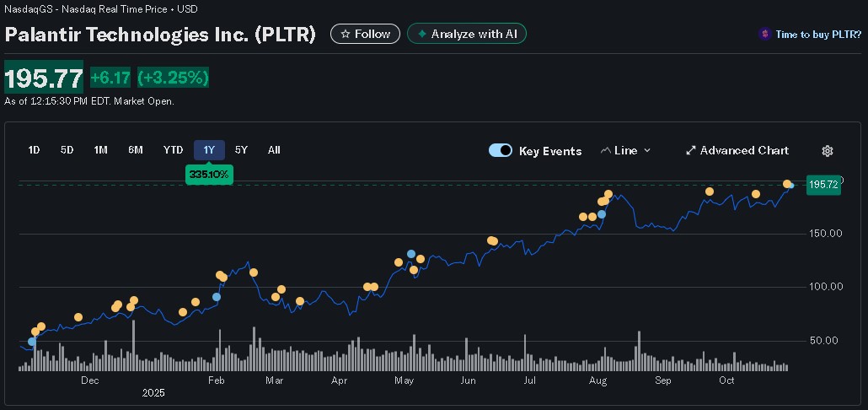Click the star icon in Follow button
Image resolution: width=868 pixels, height=410 pixels.
(x=344, y=35)
